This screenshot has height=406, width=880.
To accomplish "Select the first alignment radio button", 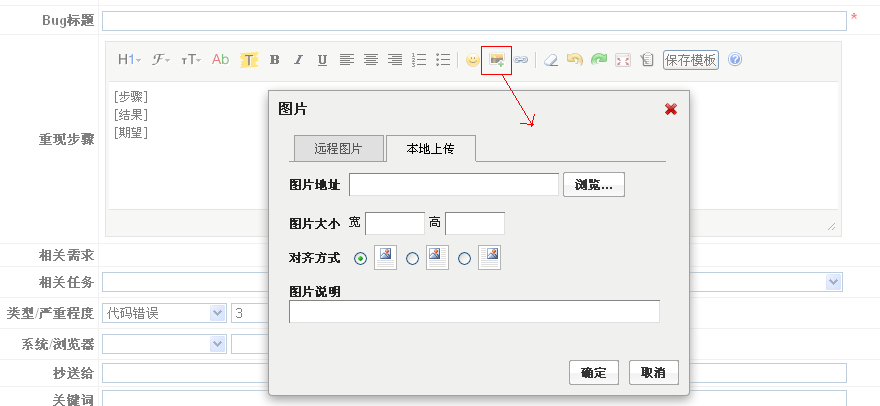I will pos(361,259).
